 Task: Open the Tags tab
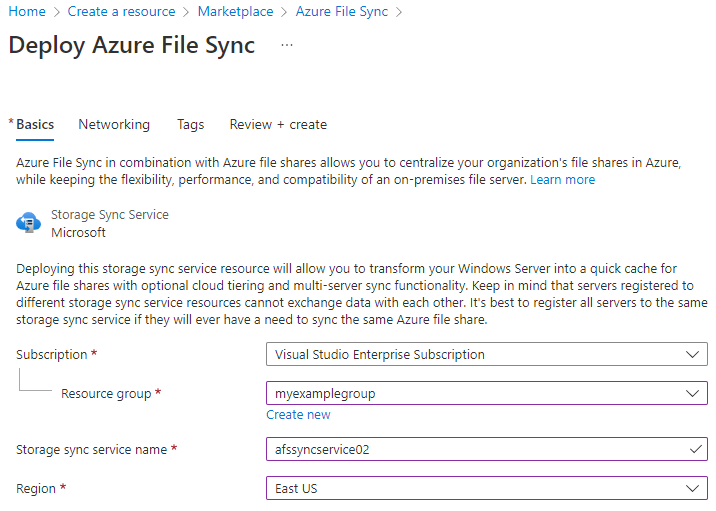pyautogui.click(x=190, y=125)
